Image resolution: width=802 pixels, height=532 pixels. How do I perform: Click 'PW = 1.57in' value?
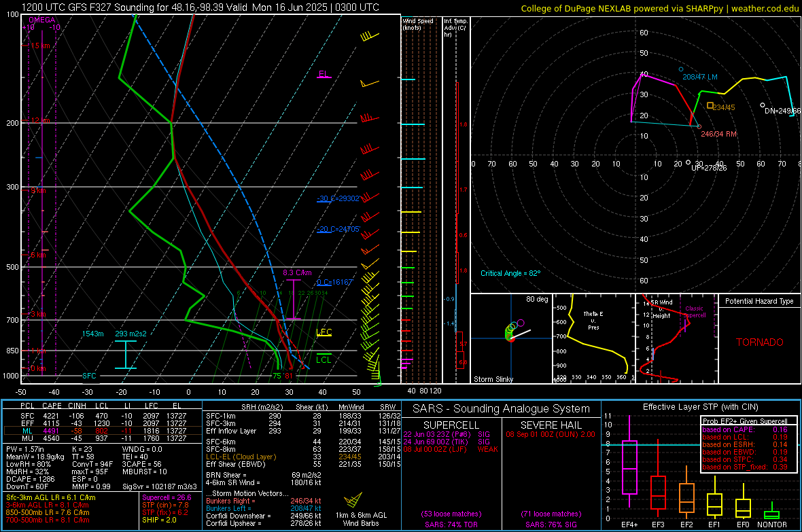(25, 449)
